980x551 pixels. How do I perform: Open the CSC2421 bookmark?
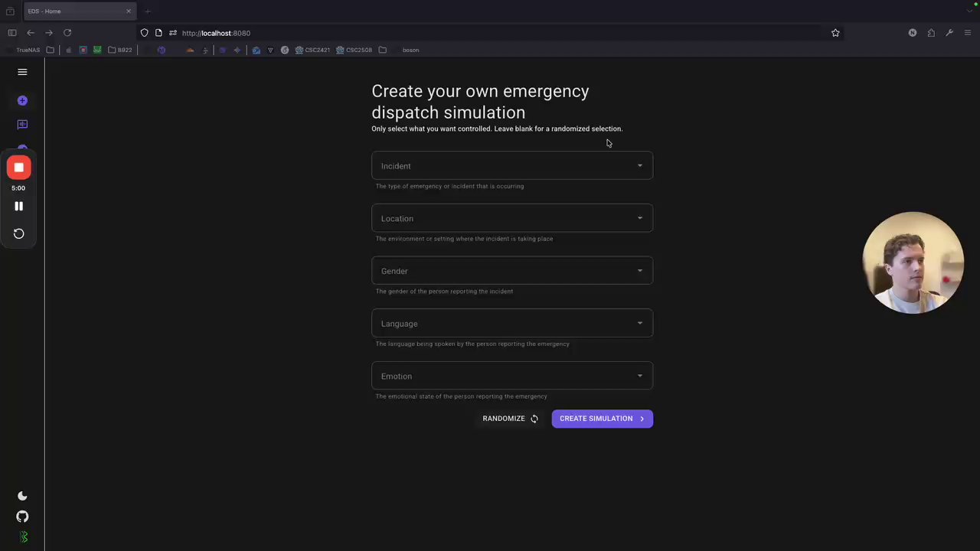click(x=312, y=51)
